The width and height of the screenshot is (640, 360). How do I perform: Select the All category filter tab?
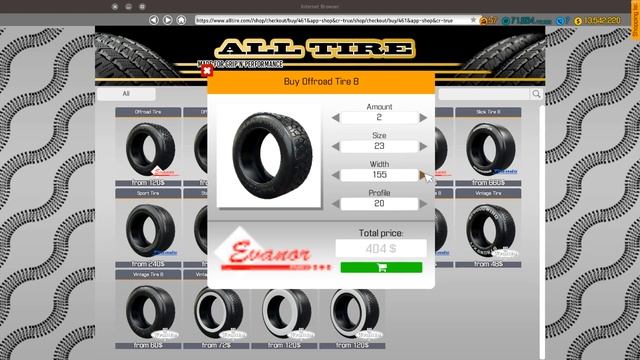tap(126, 94)
